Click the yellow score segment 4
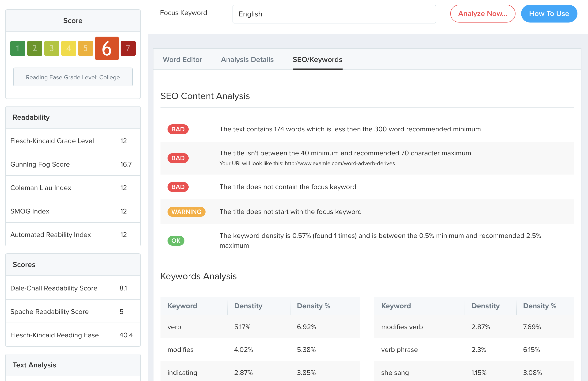588x381 pixels. 69,48
